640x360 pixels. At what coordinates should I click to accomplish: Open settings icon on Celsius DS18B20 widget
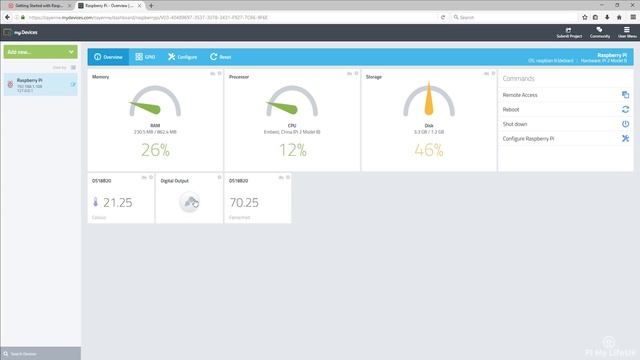tap(151, 178)
